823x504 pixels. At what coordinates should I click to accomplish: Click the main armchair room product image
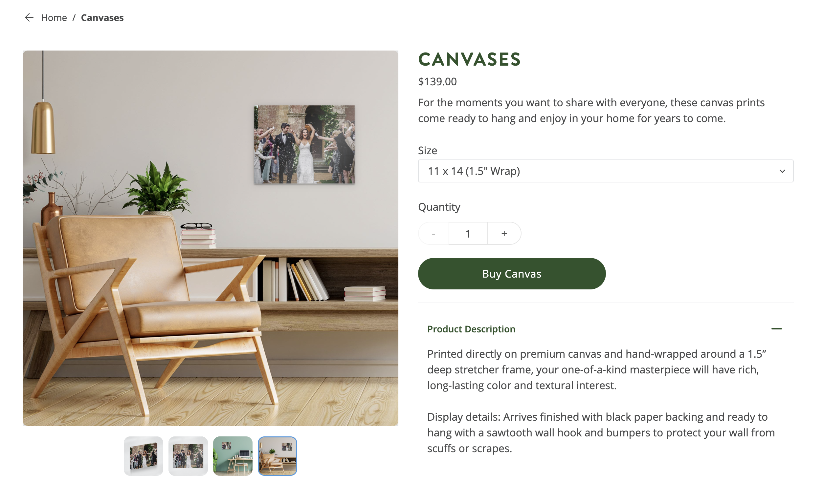(210, 238)
